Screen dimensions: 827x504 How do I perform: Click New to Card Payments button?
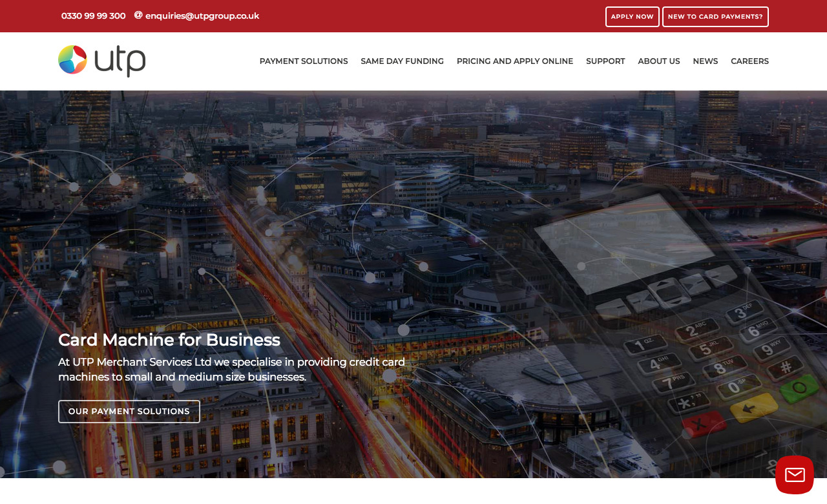click(x=715, y=17)
